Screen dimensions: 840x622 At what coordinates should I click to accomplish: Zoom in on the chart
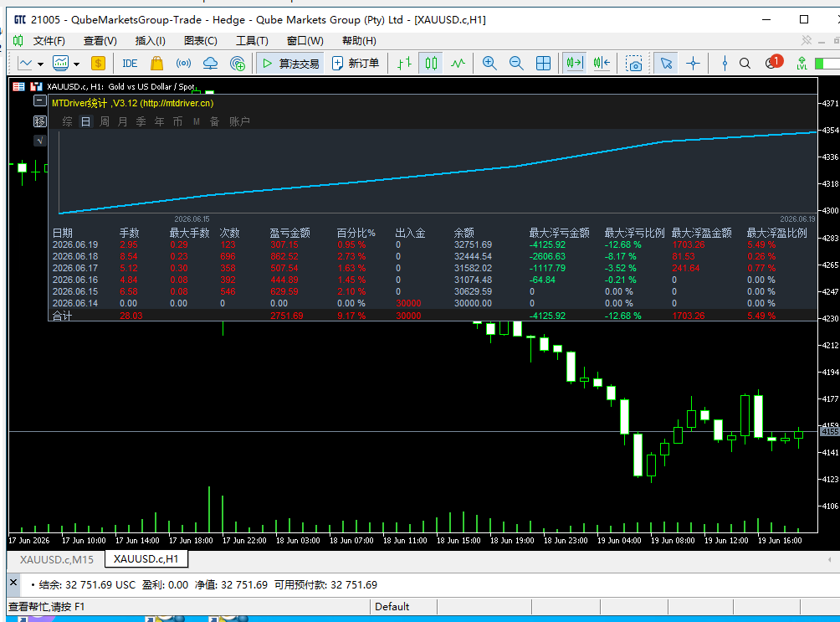click(x=489, y=64)
